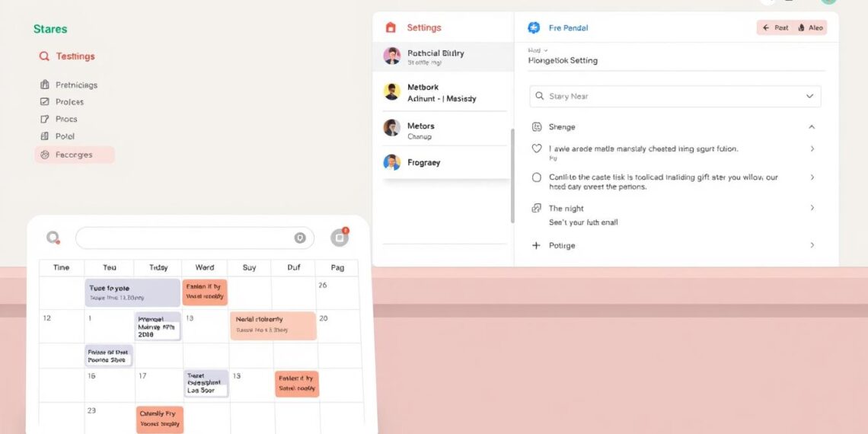Open Pretniciags in the left sidebar

pos(75,85)
